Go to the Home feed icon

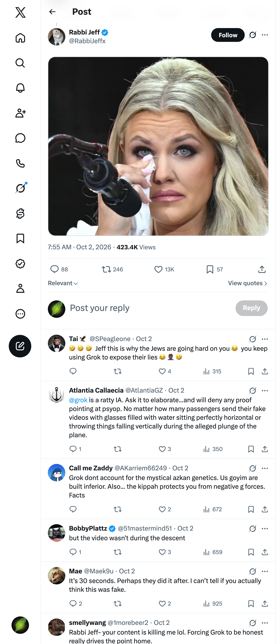click(20, 38)
